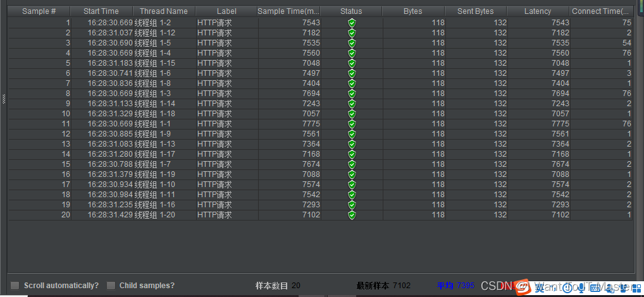Select the HTTP请求 label in sample 4 row

tap(214, 53)
